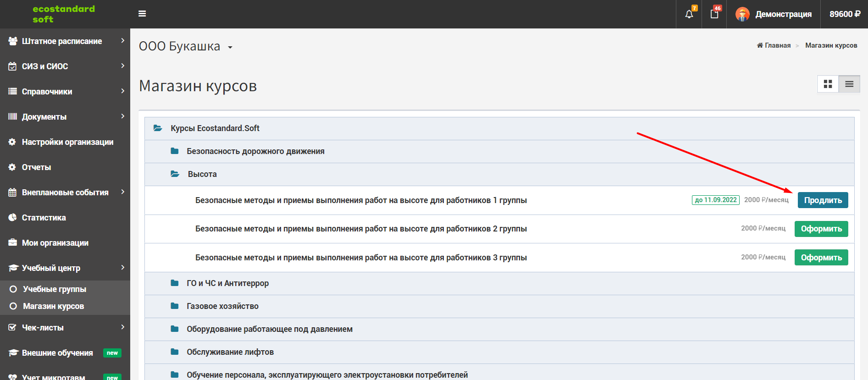Switch to grid view icon
This screenshot has height=380, width=868.
coord(828,84)
